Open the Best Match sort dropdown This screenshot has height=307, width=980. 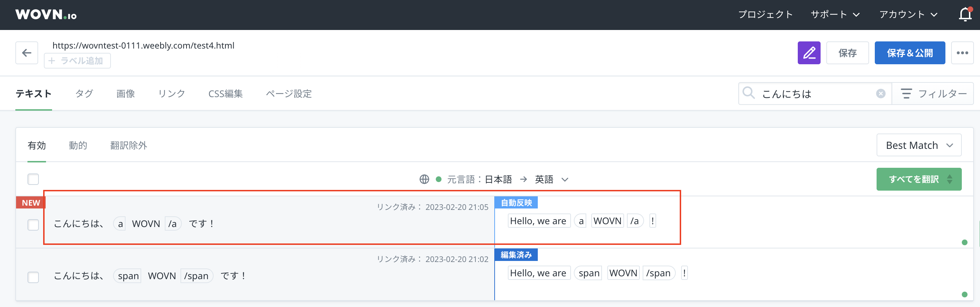(918, 145)
